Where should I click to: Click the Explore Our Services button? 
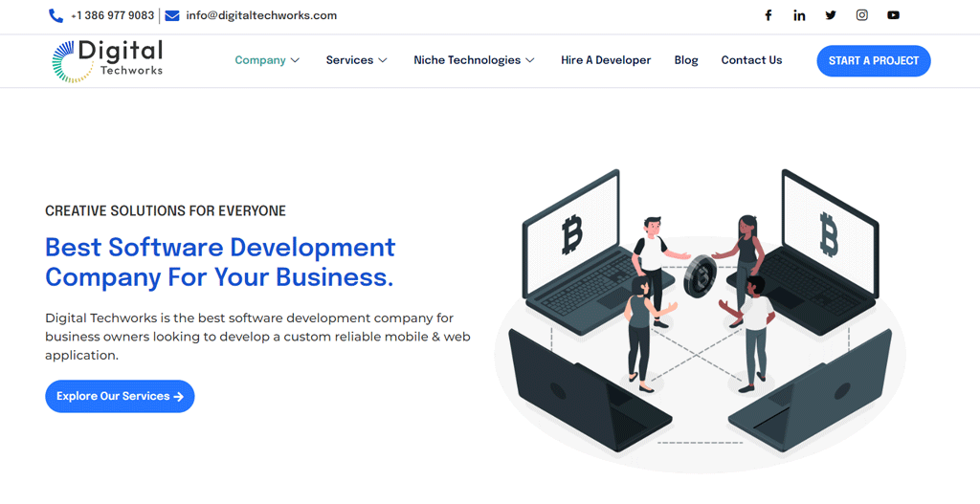[120, 397]
